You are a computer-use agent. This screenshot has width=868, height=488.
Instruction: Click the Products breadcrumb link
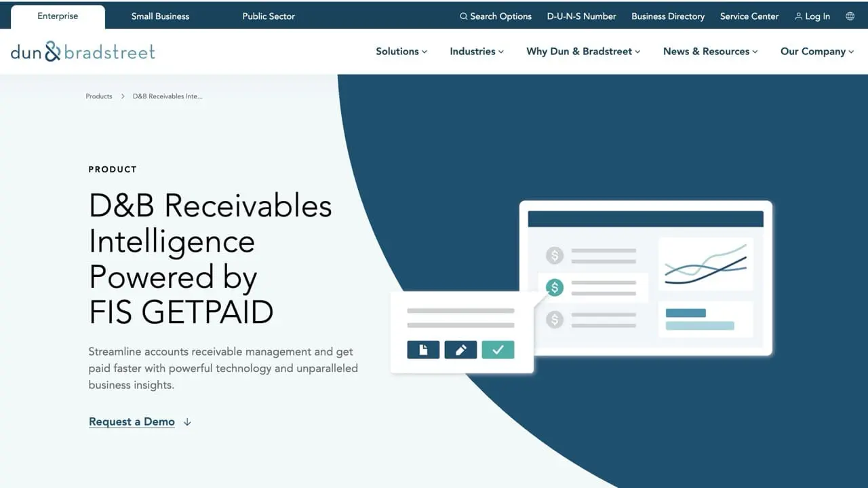(x=98, y=96)
